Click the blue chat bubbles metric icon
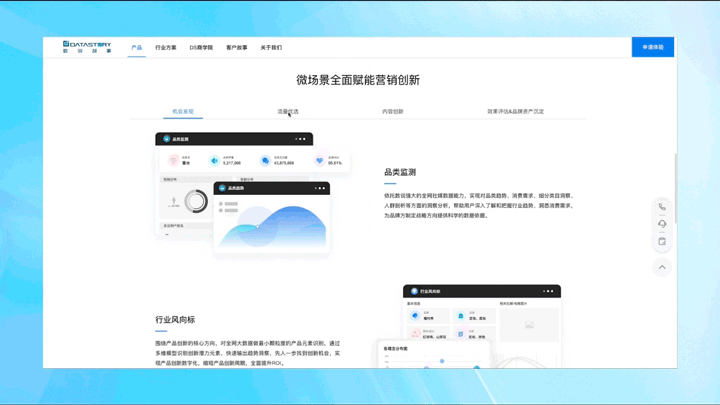 coord(265,160)
